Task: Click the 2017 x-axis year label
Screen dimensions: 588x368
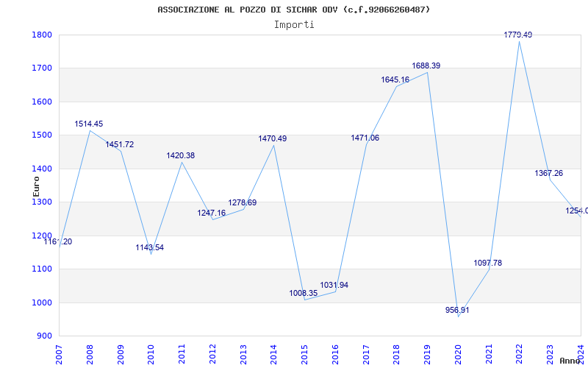Action: pos(366,354)
